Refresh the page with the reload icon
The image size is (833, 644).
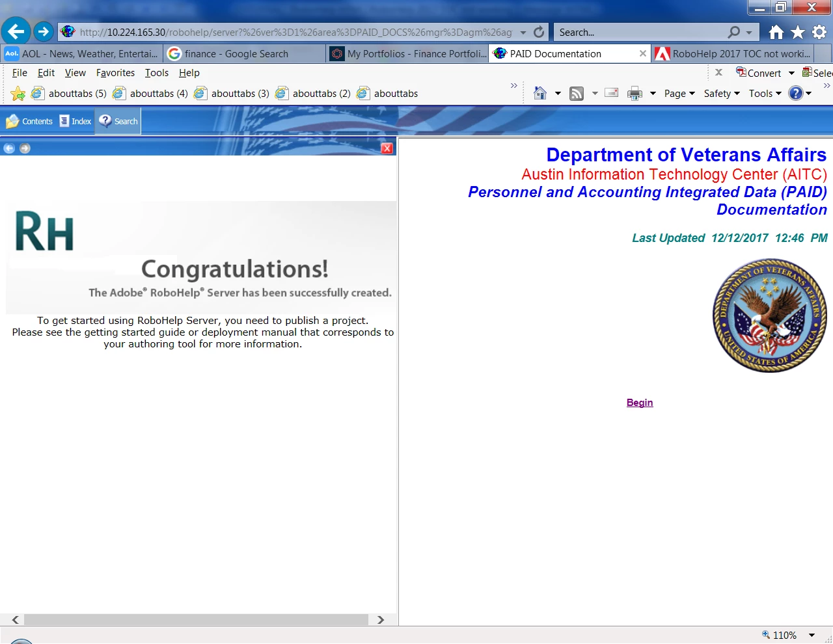point(539,32)
